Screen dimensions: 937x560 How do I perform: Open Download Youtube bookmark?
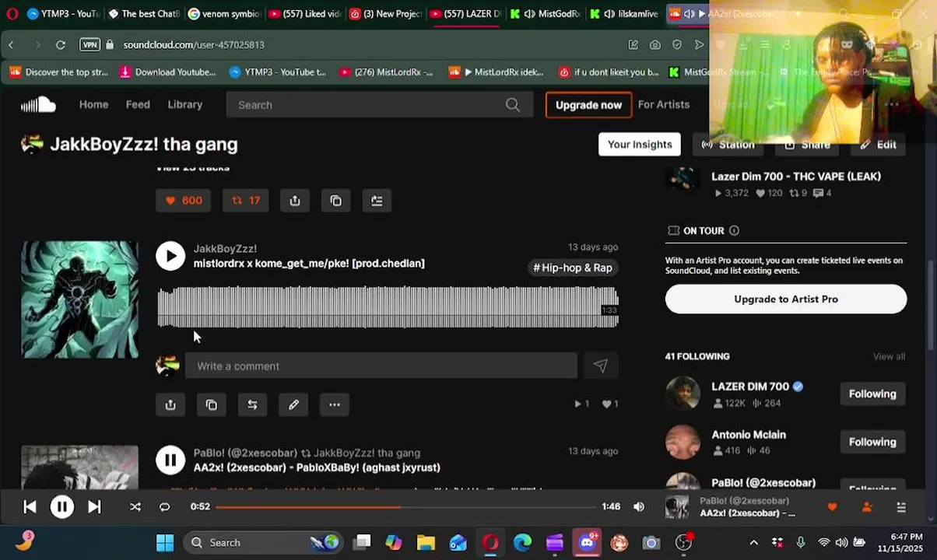click(x=168, y=72)
